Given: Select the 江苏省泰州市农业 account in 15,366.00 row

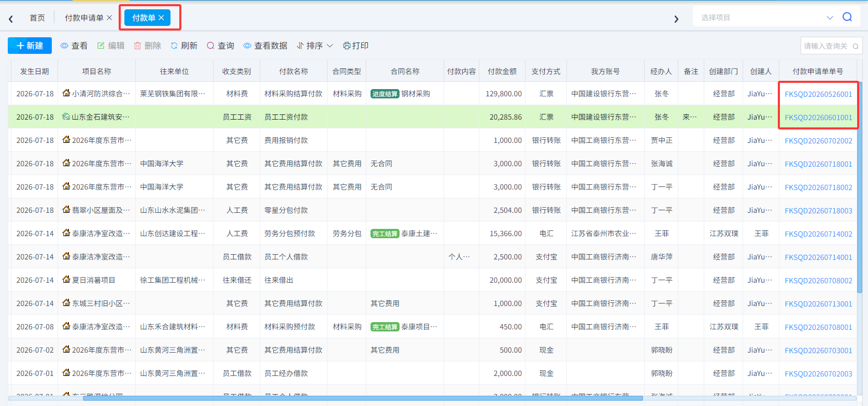Looking at the screenshot, I should pyautogui.click(x=605, y=234).
